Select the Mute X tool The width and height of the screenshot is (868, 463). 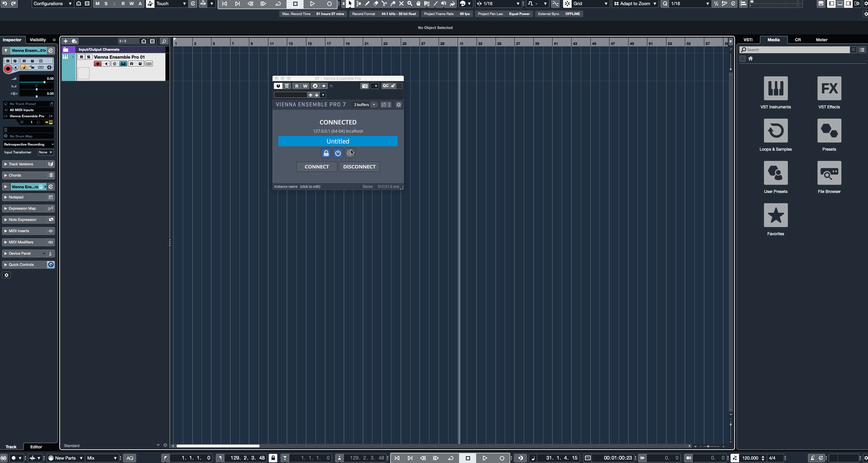tap(401, 4)
